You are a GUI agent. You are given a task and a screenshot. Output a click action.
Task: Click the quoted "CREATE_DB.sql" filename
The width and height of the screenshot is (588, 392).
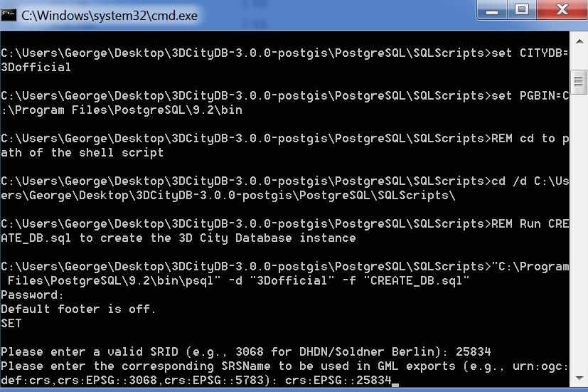pyautogui.click(x=416, y=280)
